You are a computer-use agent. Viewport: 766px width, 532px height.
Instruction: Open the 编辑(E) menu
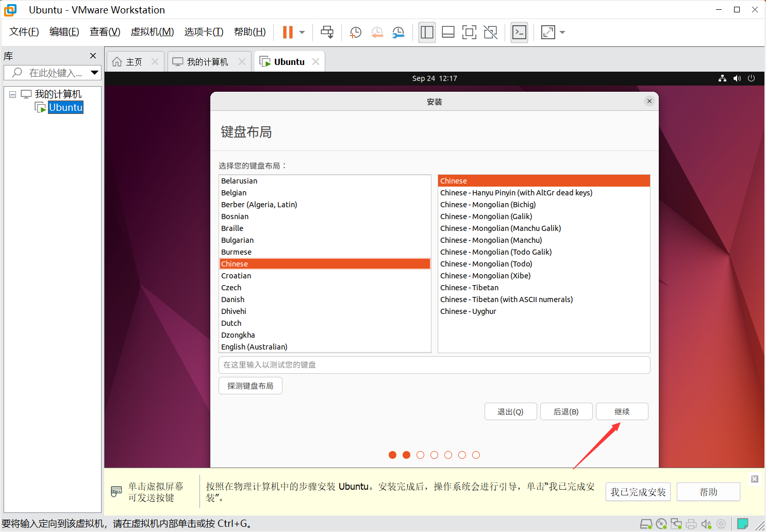pyautogui.click(x=64, y=32)
